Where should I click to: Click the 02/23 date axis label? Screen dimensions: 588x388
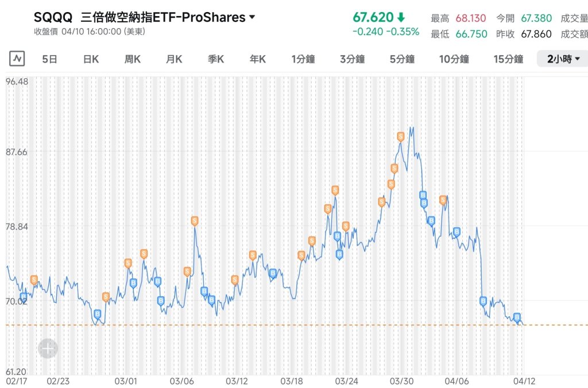(x=58, y=381)
